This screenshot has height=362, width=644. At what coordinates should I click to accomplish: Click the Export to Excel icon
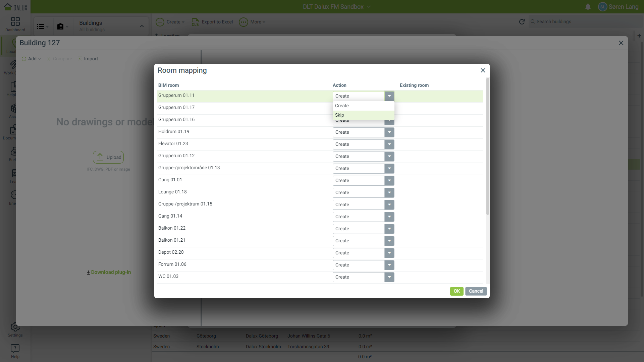(x=195, y=22)
